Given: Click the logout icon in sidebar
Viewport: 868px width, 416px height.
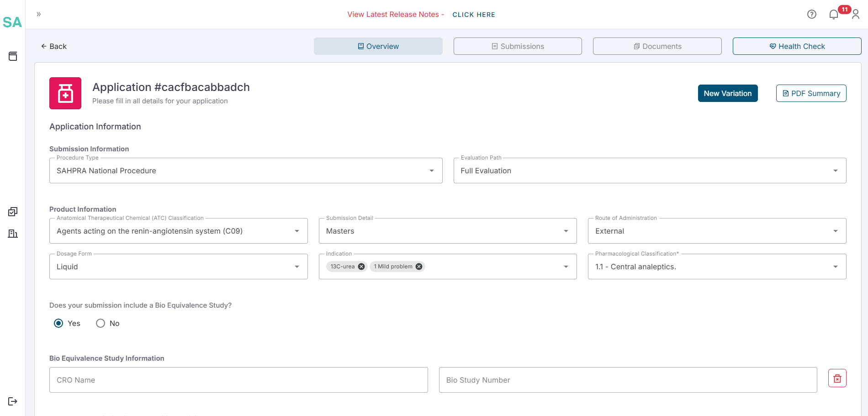Looking at the screenshot, I should point(13,401).
